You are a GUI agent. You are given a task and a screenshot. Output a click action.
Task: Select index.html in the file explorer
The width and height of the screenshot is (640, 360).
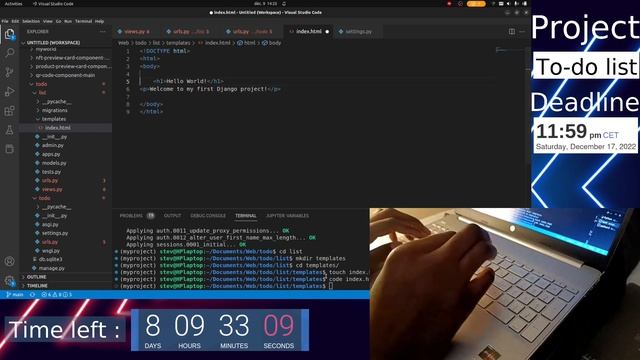(57, 128)
